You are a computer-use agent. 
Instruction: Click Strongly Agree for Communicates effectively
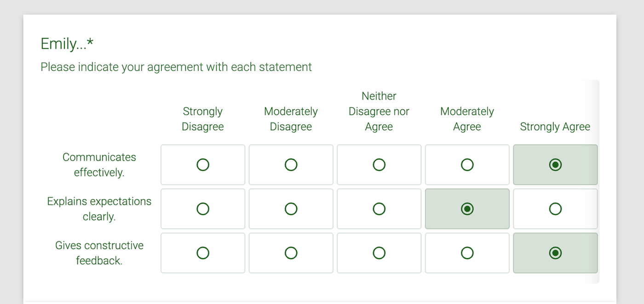click(x=555, y=164)
